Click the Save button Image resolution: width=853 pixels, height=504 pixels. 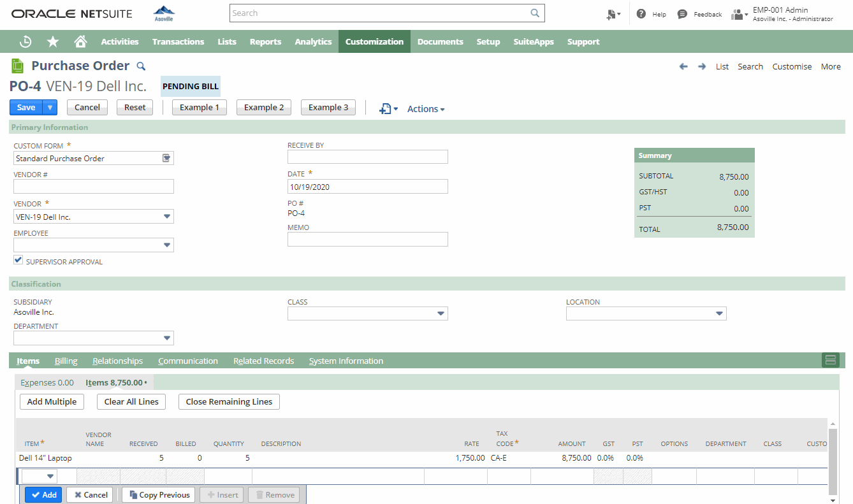point(26,108)
